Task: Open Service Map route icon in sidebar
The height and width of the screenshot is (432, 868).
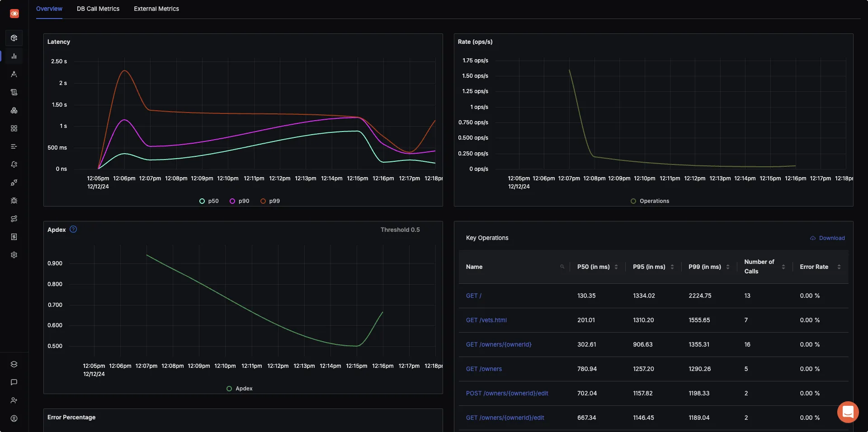Action: coord(14,219)
